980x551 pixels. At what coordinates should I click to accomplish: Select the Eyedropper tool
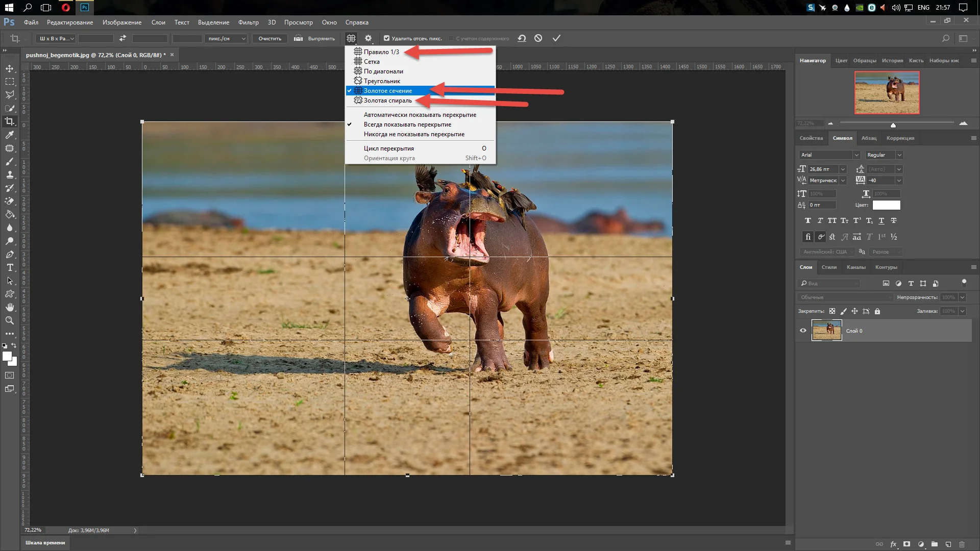[10, 135]
